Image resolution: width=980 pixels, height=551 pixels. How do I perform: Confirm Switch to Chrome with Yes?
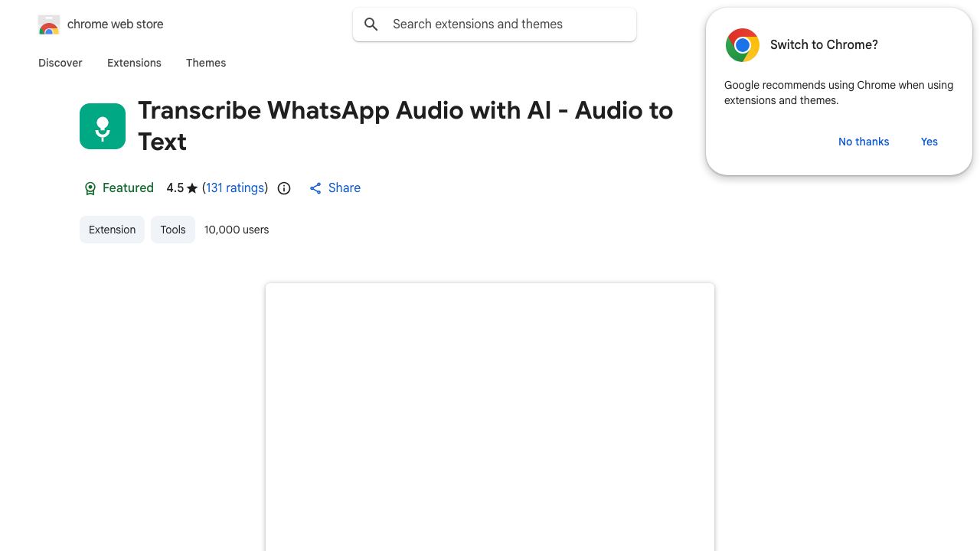929,142
